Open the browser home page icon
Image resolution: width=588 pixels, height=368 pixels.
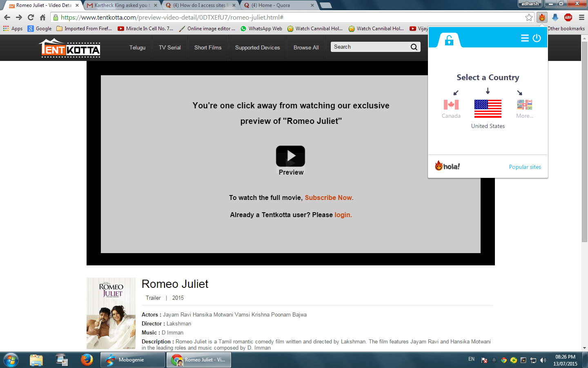pyautogui.click(x=42, y=17)
